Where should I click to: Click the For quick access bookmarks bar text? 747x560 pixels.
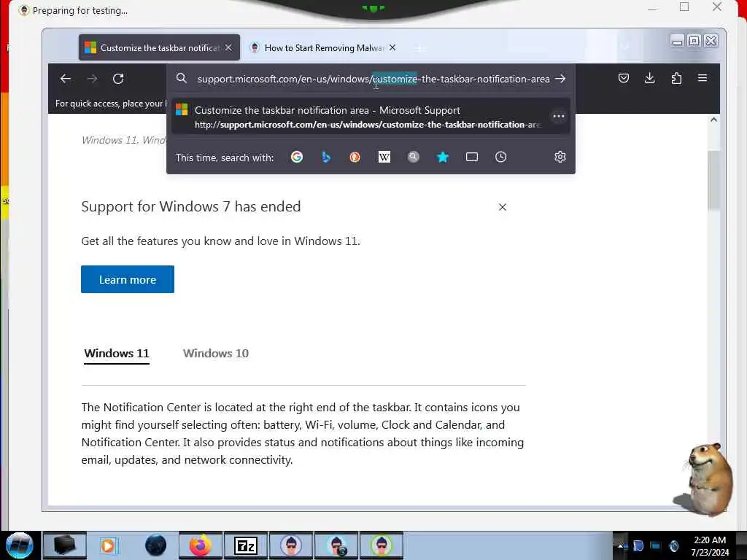point(111,104)
